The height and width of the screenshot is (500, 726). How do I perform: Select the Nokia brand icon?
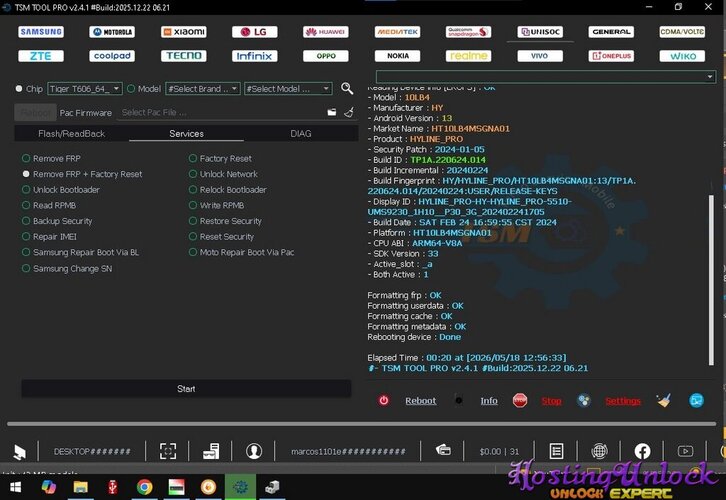(397, 56)
